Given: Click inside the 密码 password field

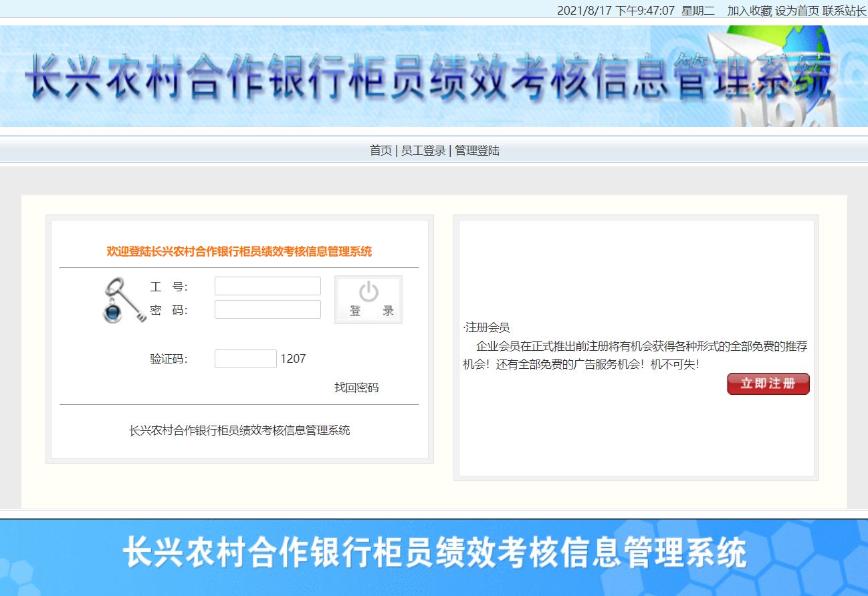Looking at the screenshot, I should coord(267,309).
